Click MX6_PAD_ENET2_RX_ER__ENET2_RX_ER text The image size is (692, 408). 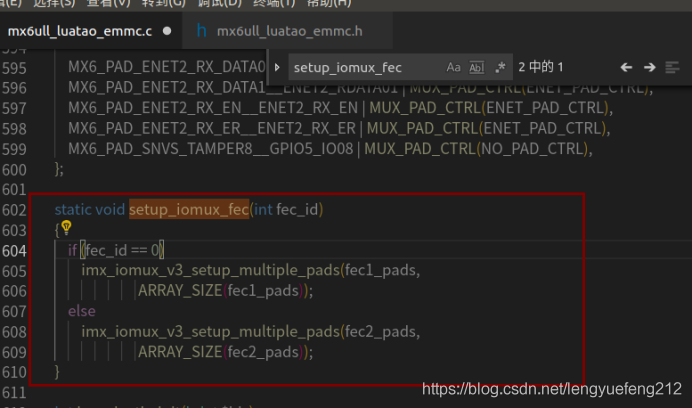pos(211,128)
